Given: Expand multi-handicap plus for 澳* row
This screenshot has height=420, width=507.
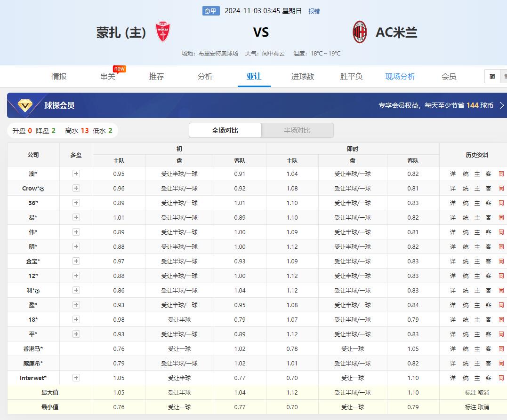Looking at the screenshot, I should (76, 174).
